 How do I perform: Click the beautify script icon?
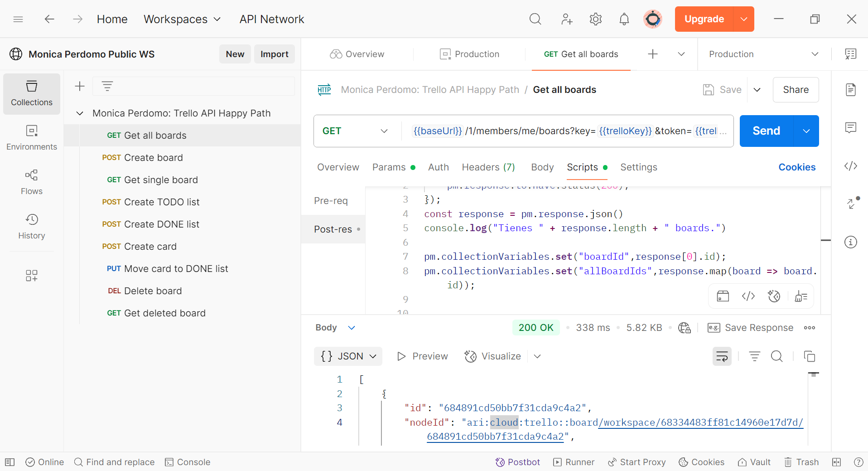pyautogui.click(x=800, y=296)
